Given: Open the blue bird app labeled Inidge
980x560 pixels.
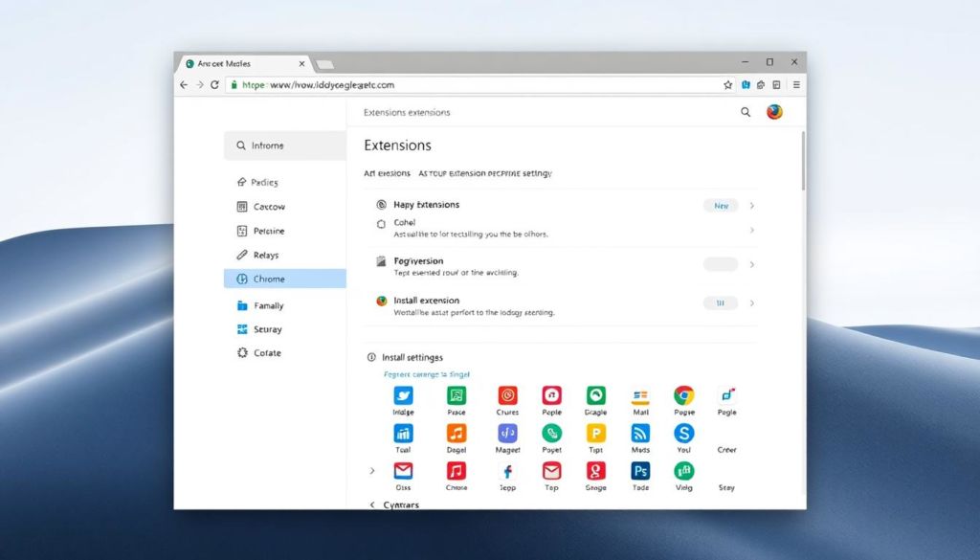Looking at the screenshot, I should (403, 395).
